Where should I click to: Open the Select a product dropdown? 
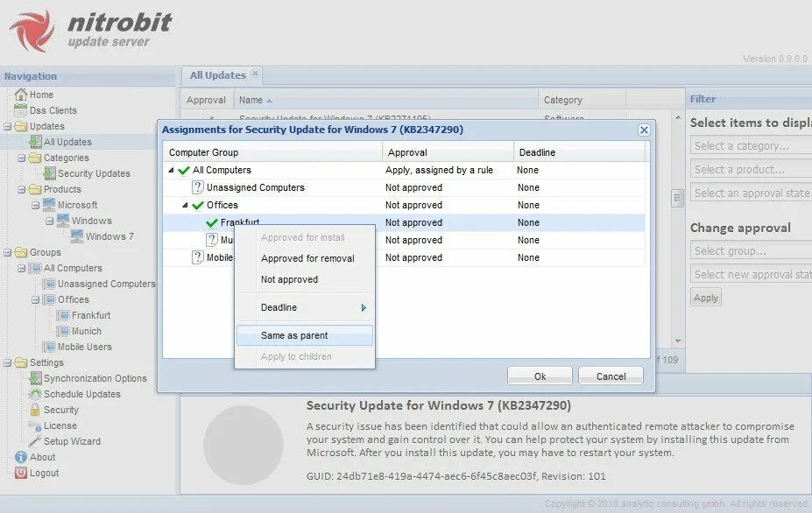tap(751, 169)
